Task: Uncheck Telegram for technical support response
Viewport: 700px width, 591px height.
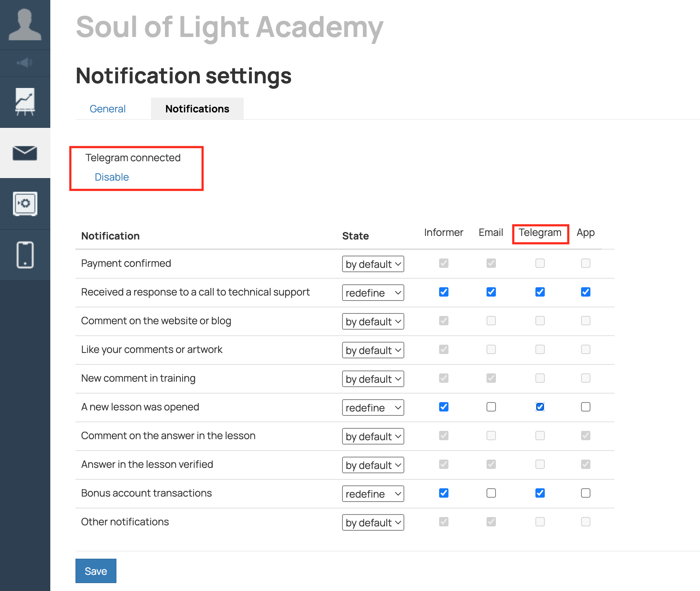Action: 540,292
